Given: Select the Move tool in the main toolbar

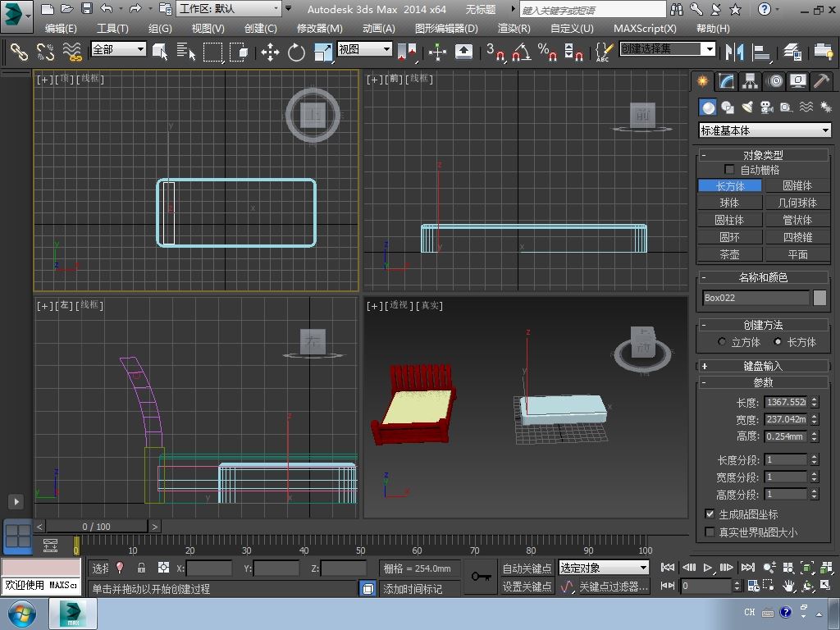Looking at the screenshot, I should point(270,52).
